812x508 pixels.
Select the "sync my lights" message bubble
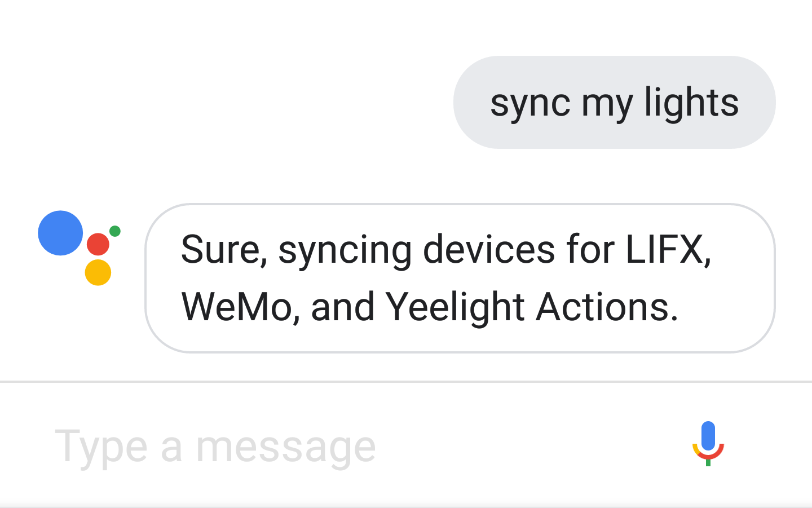pos(615,102)
